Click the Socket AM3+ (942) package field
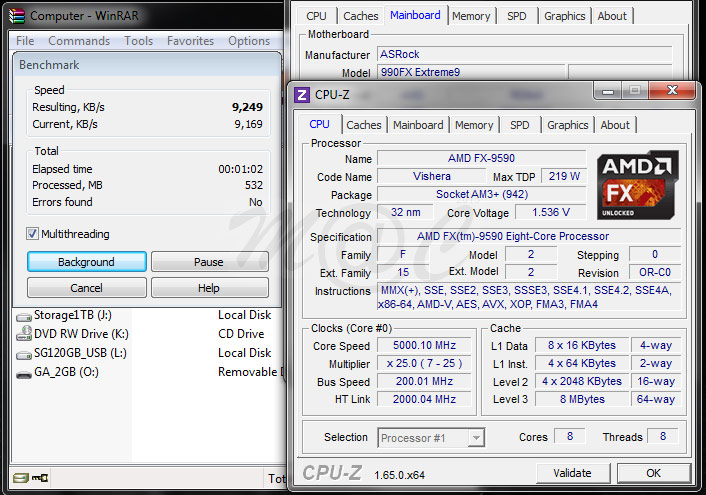 [481, 194]
